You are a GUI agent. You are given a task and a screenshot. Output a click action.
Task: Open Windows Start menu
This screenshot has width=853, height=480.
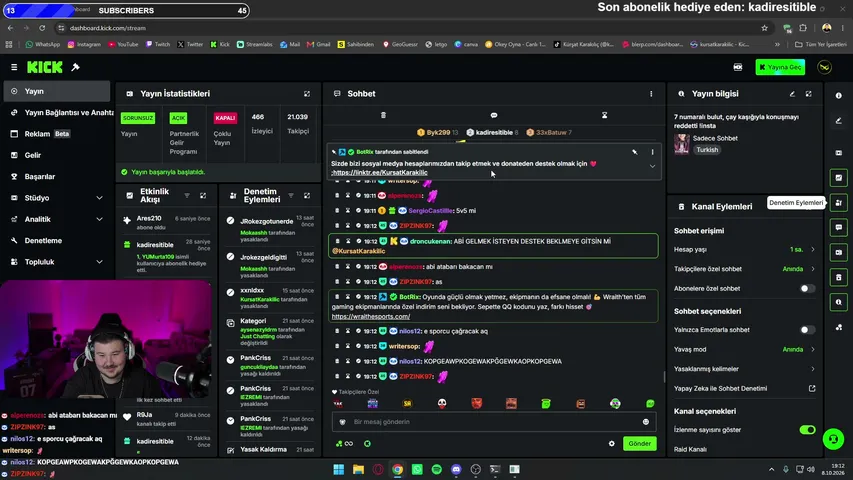point(338,469)
